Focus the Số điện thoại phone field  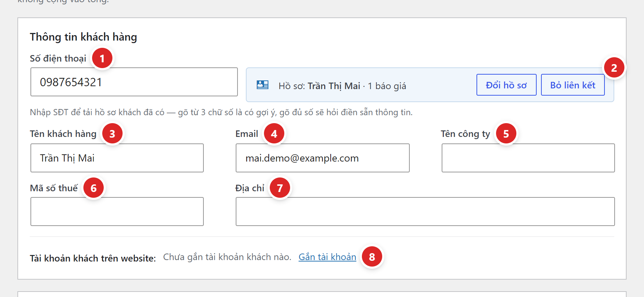[134, 82]
